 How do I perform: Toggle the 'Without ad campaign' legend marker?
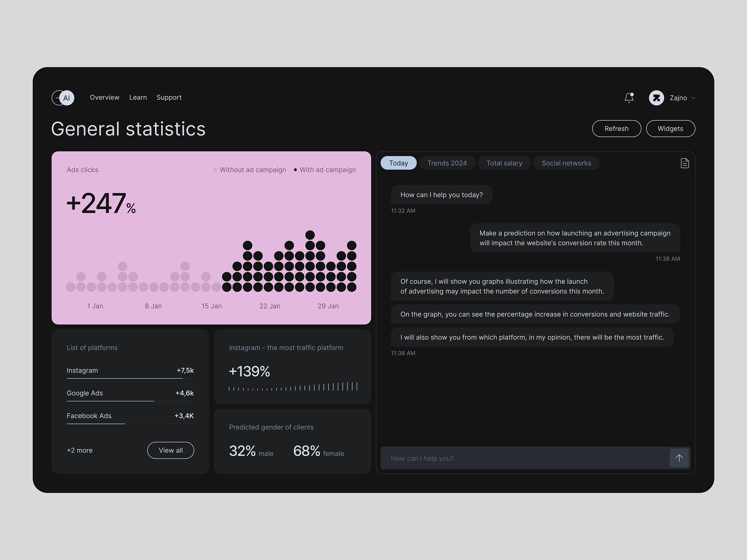coord(215,170)
